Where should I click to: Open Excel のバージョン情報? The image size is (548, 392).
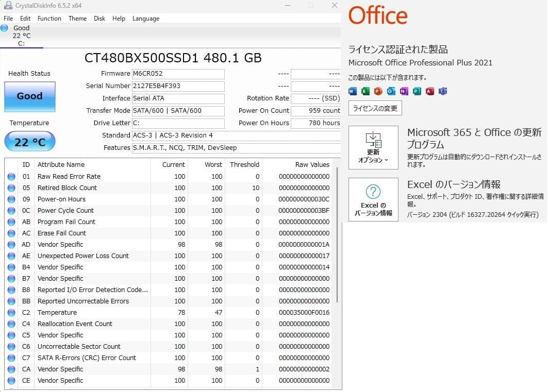(x=373, y=200)
